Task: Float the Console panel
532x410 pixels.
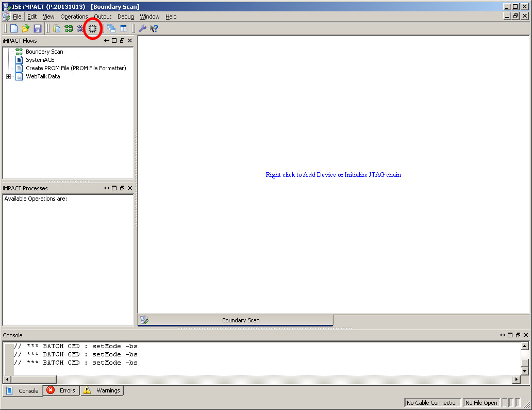Action: 518,335
